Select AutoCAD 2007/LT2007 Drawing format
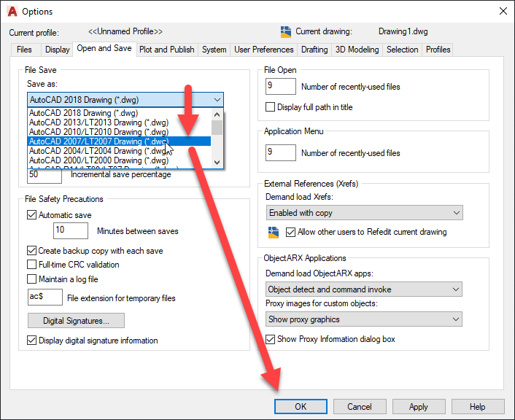 coord(119,141)
